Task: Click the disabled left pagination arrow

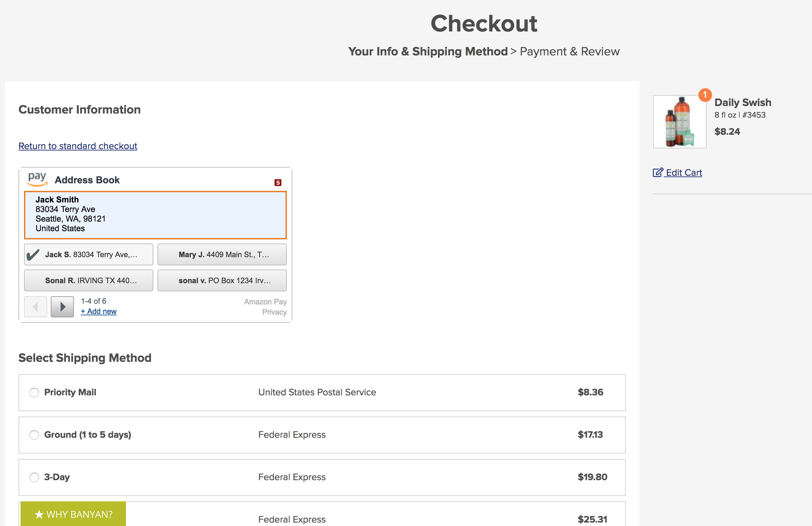Action: 35,306
